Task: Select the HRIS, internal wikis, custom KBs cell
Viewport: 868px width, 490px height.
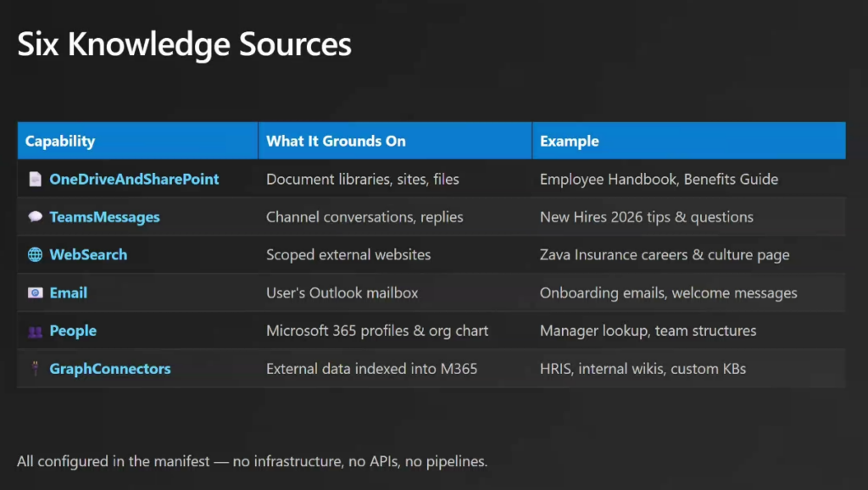Action: click(643, 369)
